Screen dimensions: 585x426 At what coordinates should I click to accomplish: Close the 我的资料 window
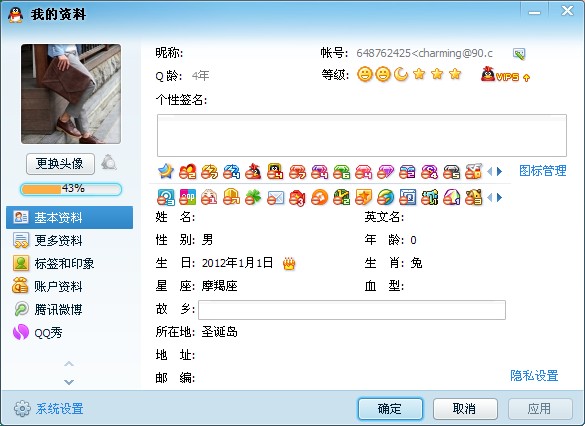pos(567,11)
